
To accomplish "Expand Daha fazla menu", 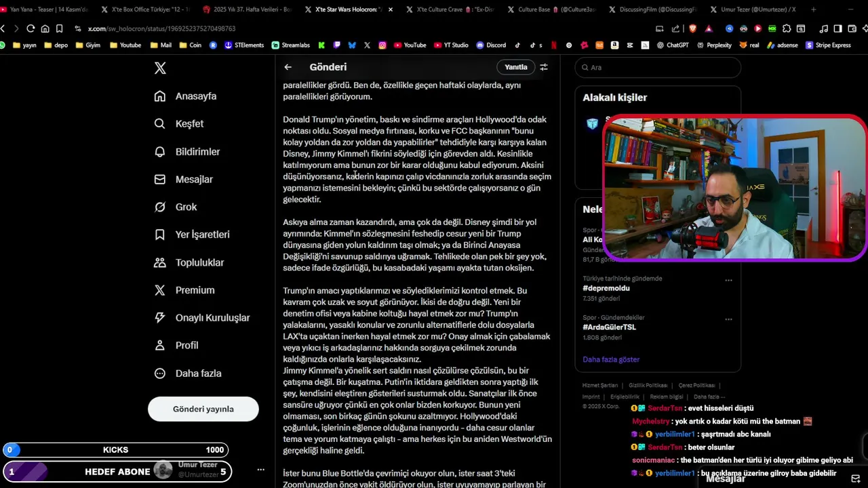I will [188, 373].
